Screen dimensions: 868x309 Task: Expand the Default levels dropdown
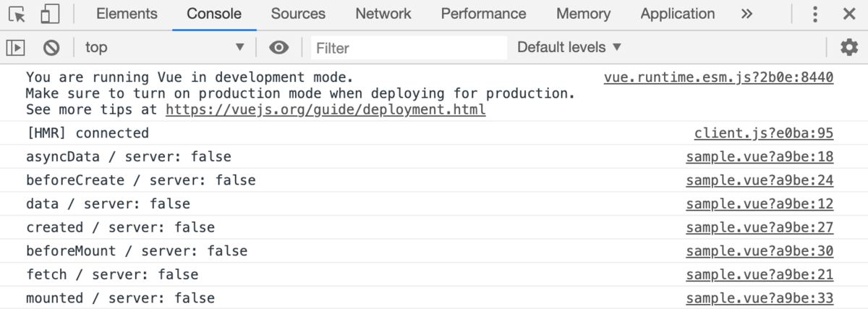[569, 48]
